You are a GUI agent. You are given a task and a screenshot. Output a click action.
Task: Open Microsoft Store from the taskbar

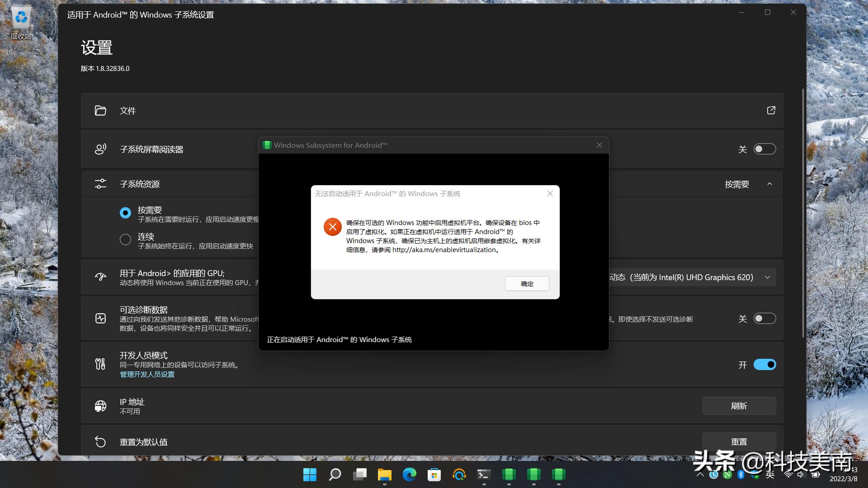(x=434, y=475)
